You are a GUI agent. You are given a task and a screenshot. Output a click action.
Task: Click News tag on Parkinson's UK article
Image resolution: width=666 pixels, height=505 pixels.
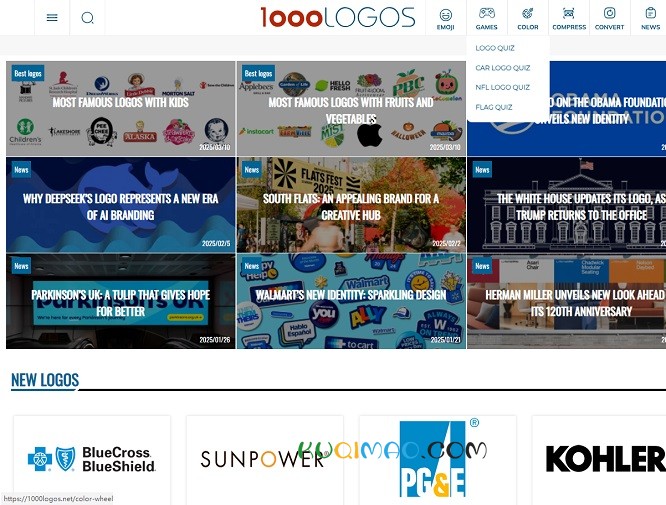coord(21,266)
